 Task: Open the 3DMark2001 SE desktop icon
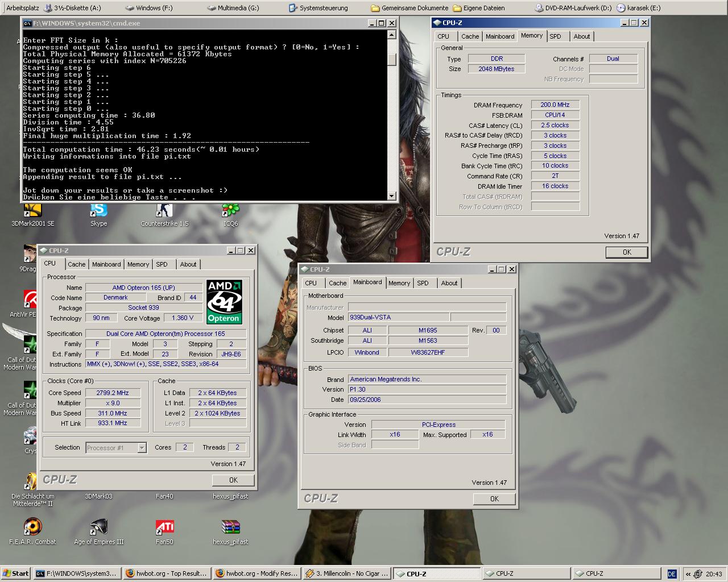pos(32,214)
